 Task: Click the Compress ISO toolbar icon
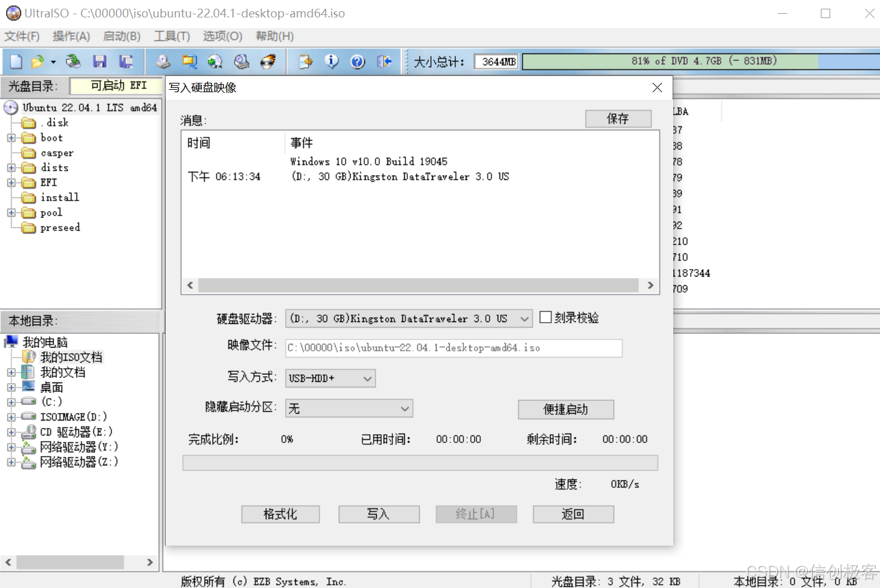(215, 61)
